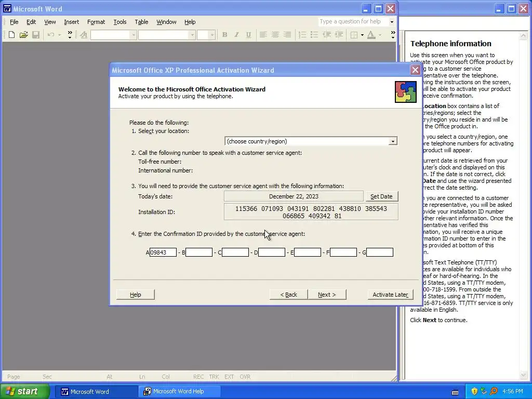Screen dimensions: 532x399
Task: Open the choose country/region dropdown
Action: (393, 141)
